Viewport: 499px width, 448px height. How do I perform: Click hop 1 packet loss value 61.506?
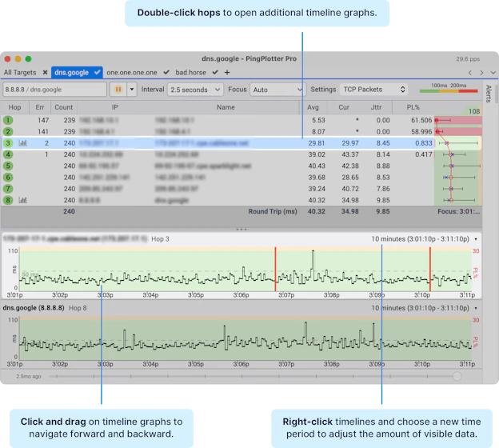pyautogui.click(x=421, y=120)
